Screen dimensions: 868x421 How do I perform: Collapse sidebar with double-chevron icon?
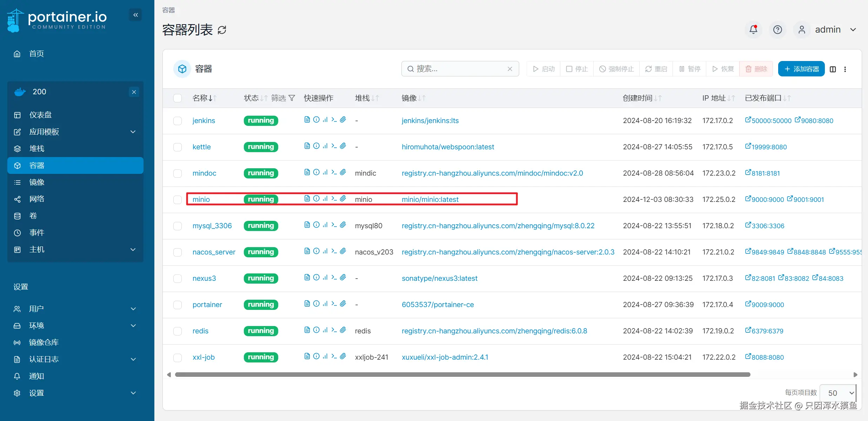pyautogui.click(x=135, y=15)
